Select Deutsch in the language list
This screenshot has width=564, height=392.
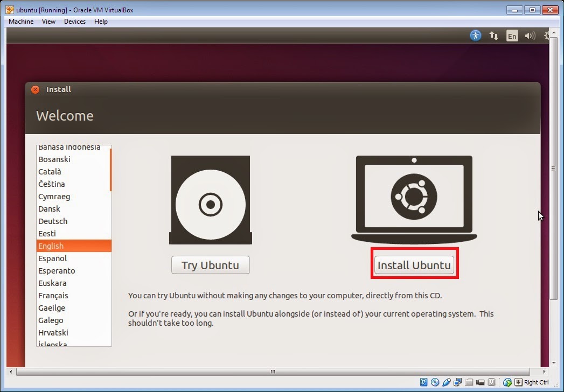(74, 221)
